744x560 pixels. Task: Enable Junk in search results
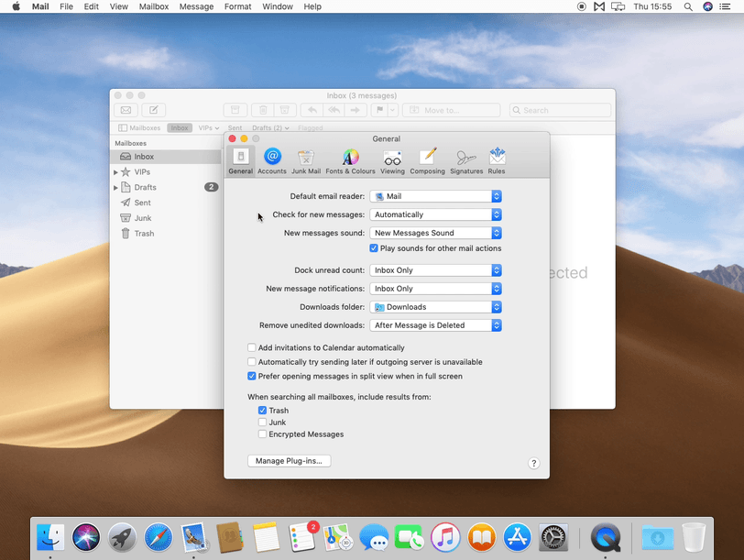(263, 423)
